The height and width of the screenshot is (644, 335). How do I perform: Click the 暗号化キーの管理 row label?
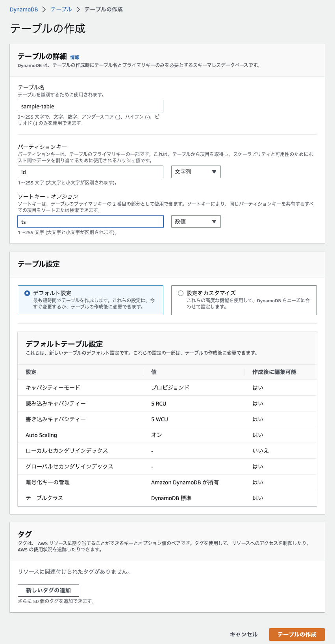[48, 482]
